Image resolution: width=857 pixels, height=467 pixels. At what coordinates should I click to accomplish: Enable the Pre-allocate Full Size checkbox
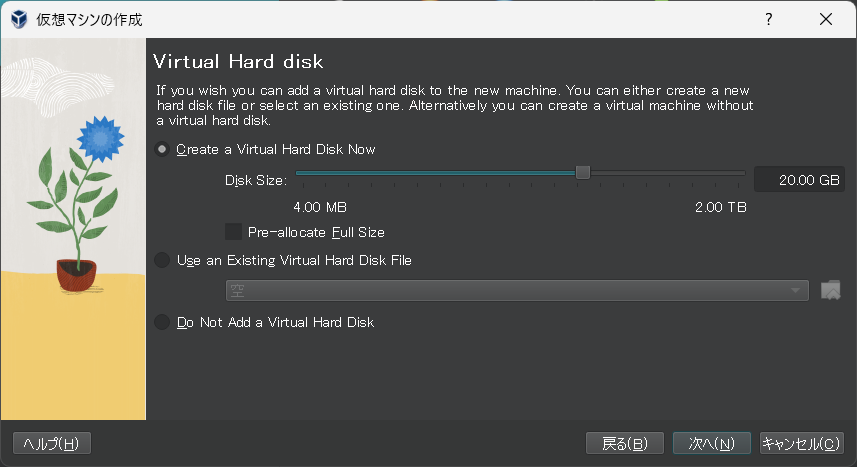pos(234,232)
